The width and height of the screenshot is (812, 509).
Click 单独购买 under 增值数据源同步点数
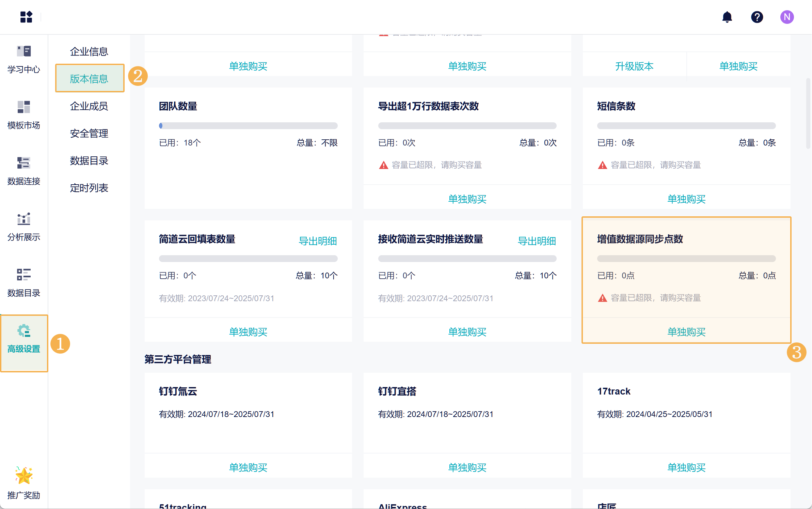click(x=686, y=331)
